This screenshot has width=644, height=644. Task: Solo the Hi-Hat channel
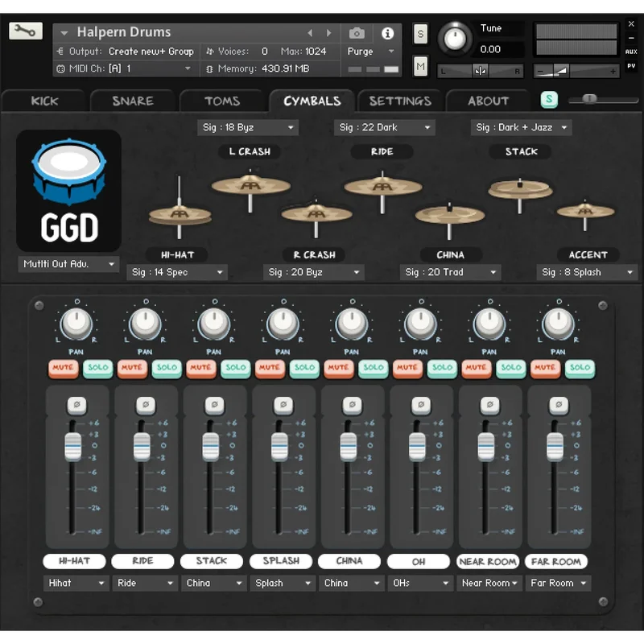click(97, 368)
